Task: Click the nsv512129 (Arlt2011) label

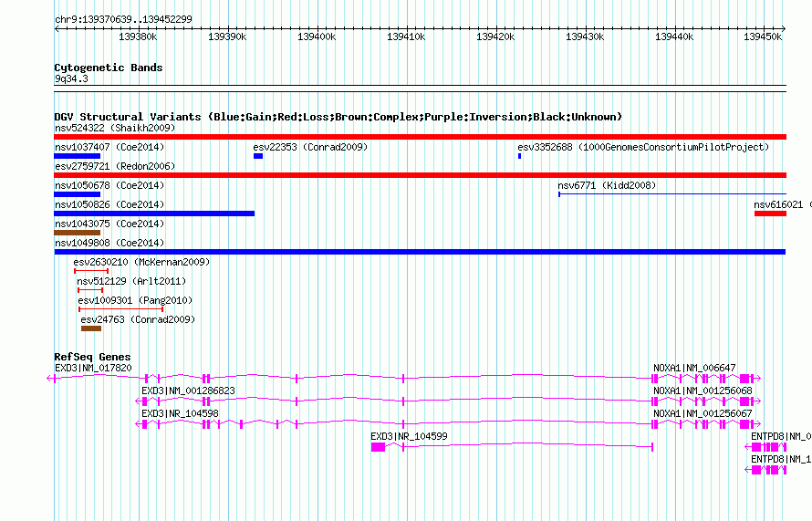Action: point(131,281)
